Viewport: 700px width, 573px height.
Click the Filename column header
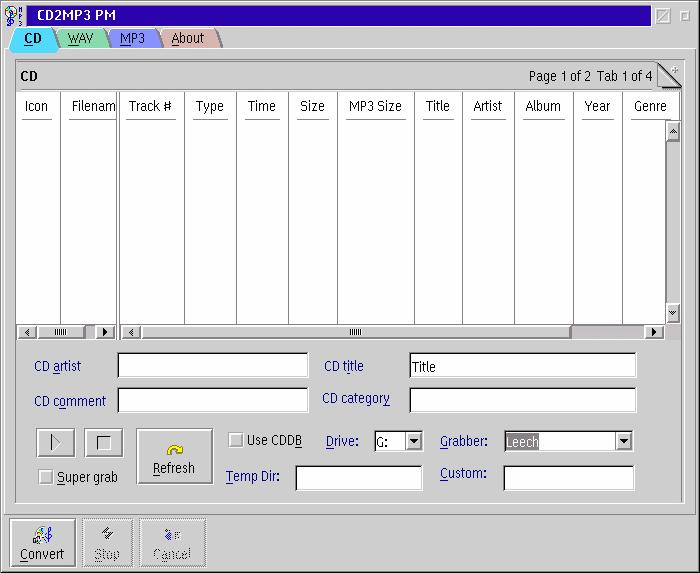89,106
